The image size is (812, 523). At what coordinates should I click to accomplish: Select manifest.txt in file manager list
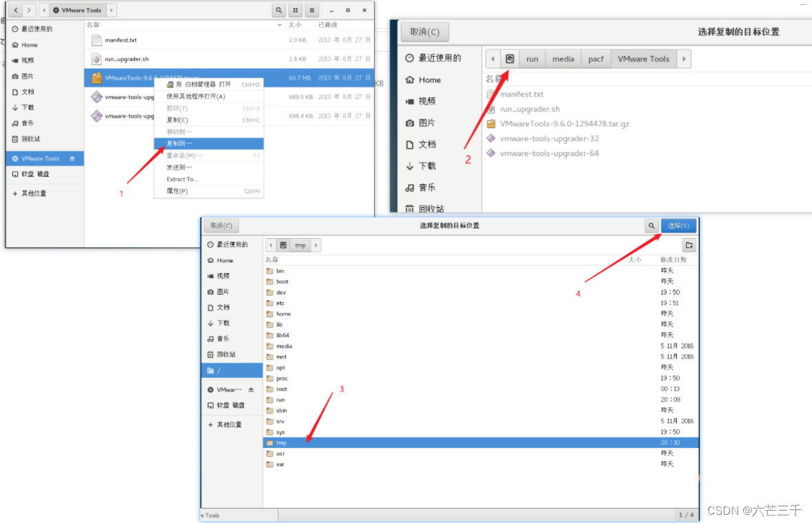click(229, 40)
